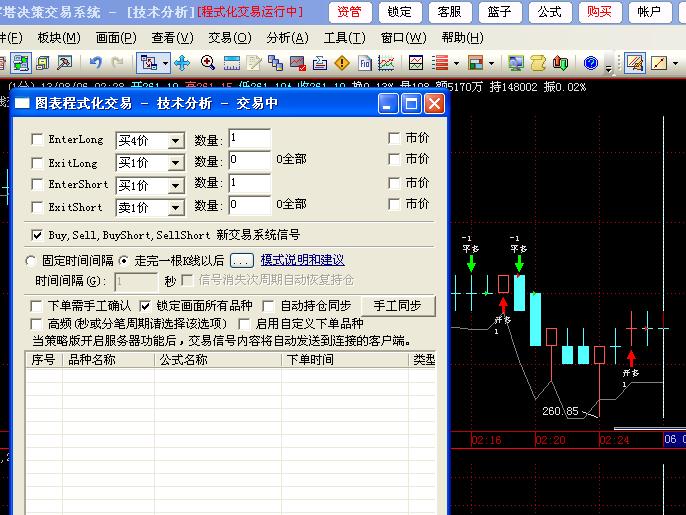Click the computer monitor icon in toolbar
The width and height of the screenshot is (686, 515).
pos(516,63)
